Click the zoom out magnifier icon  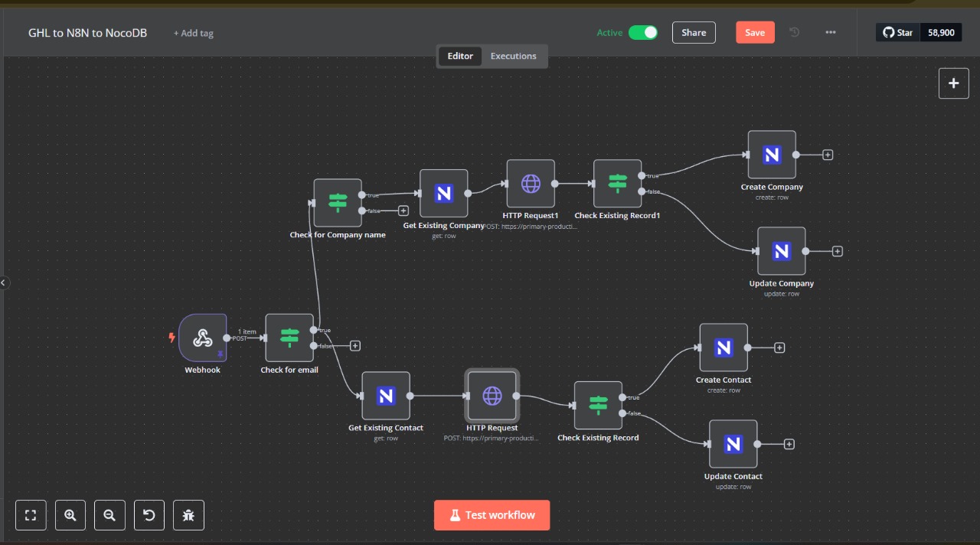109,515
